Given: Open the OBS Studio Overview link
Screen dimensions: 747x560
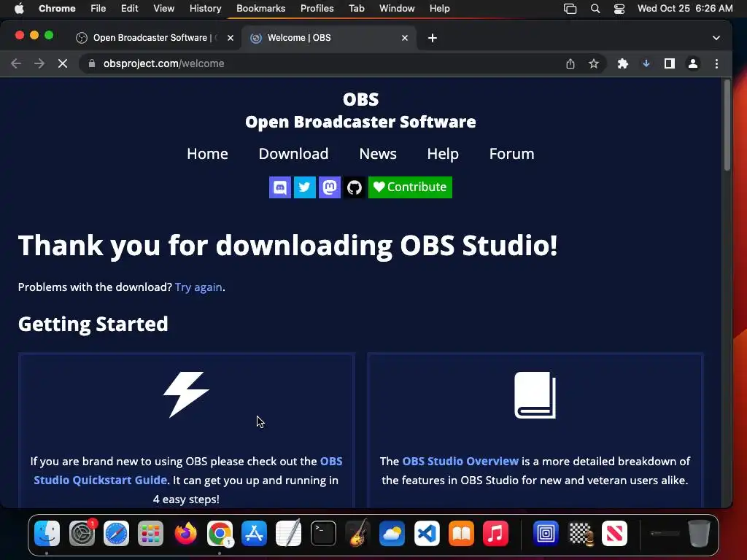Looking at the screenshot, I should [460, 461].
